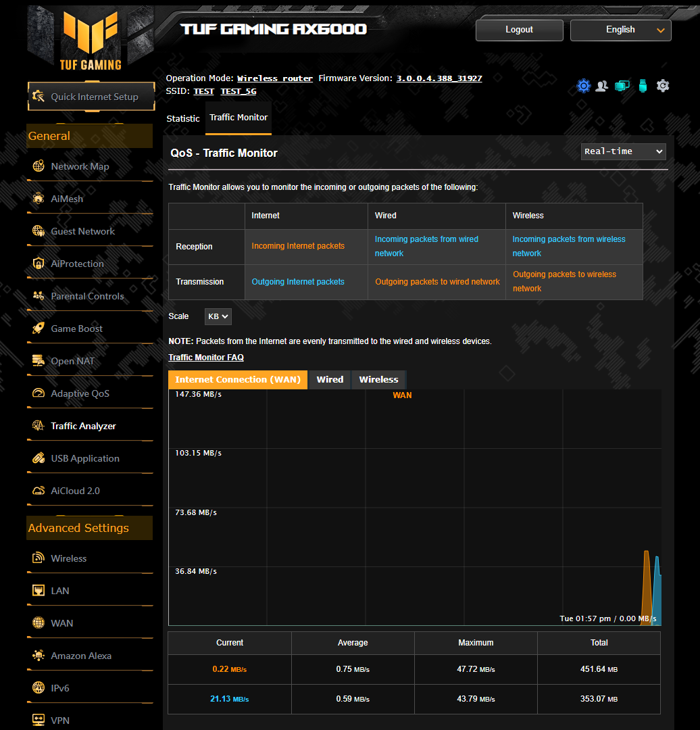Click the 'Outgoing Internet packets' text

pos(298,282)
